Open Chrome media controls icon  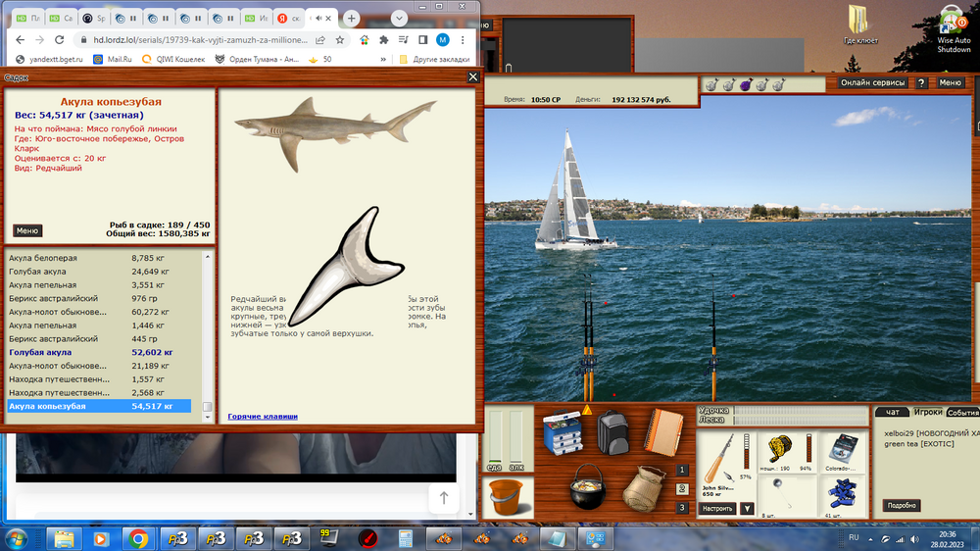pos(403,39)
